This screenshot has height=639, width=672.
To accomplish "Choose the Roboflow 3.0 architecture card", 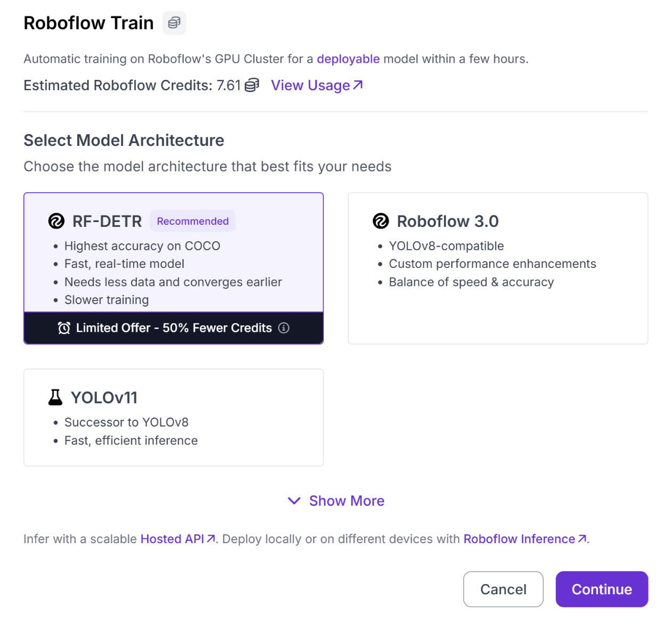I will point(498,268).
